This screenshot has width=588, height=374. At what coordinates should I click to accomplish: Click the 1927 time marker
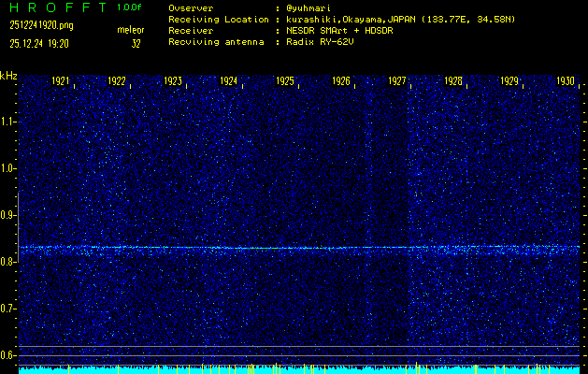coord(397,81)
